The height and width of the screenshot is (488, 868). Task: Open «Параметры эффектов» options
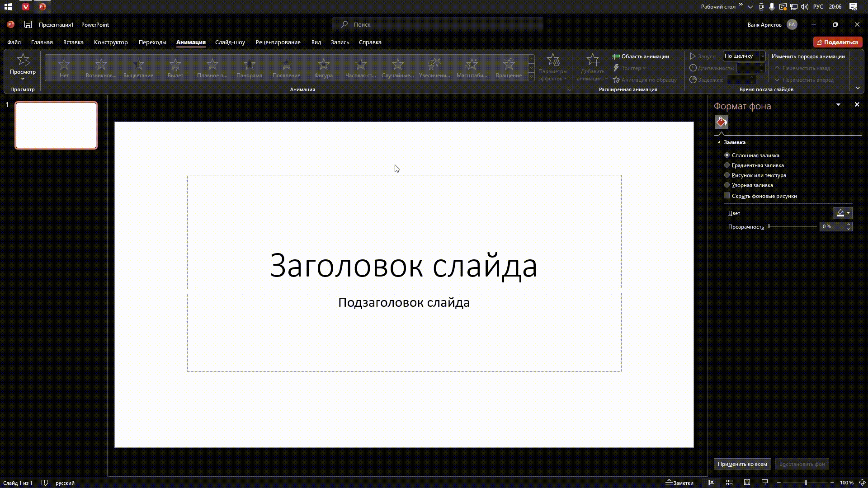coord(553,68)
